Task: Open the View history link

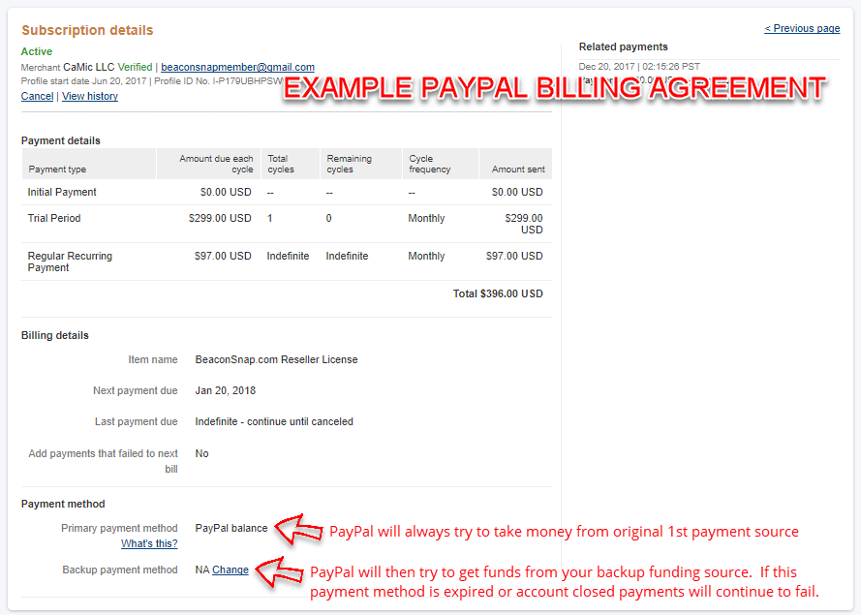Action: (90, 96)
